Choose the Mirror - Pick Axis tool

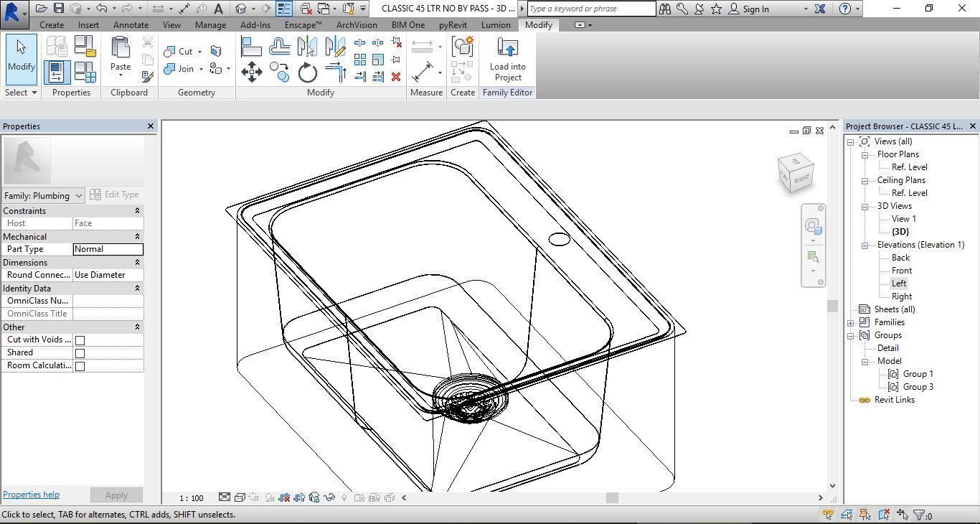coord(307,47)
